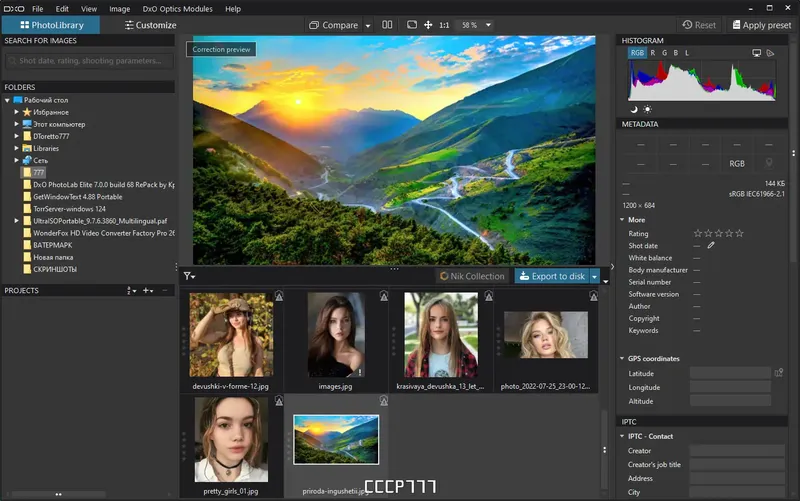
Task: Open the Help menu
Action: [x=233, y=9]
